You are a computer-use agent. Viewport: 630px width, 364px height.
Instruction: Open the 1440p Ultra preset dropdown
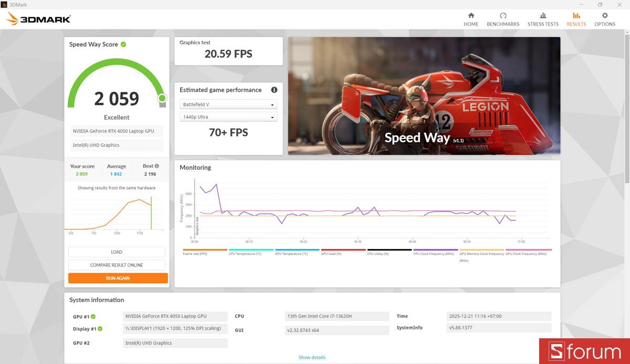click(228, 116)
